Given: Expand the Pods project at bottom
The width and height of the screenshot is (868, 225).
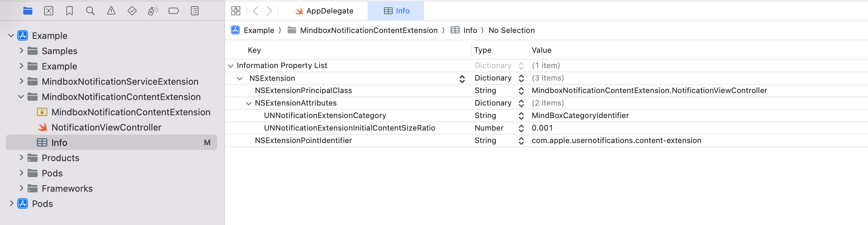Looking at the screenshot, I should (x=12, y=203).
